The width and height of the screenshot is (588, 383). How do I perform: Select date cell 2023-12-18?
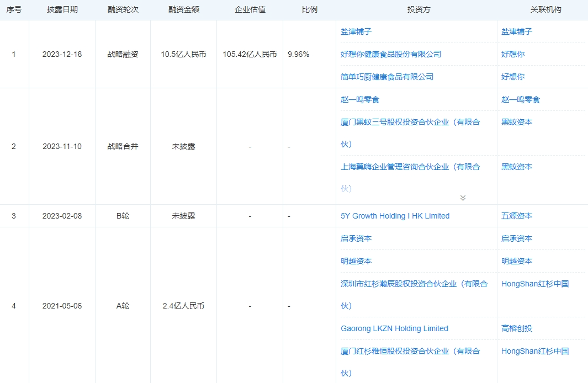pos(62,54)
